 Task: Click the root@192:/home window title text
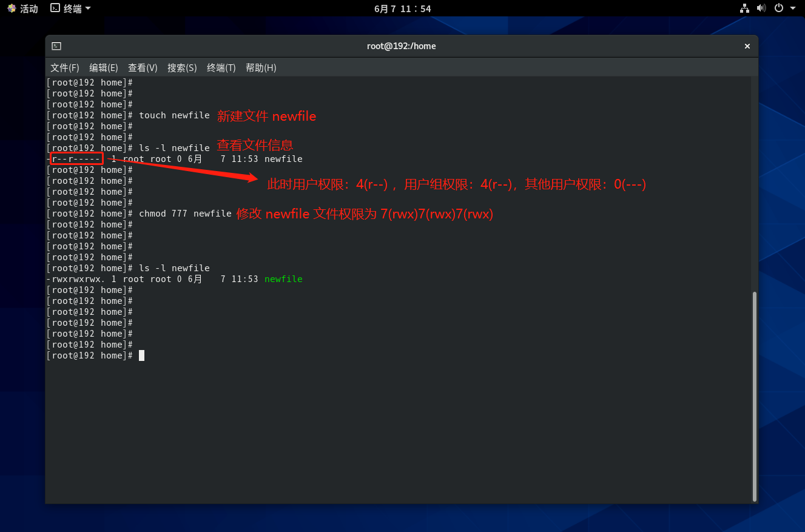click(401, 46)
